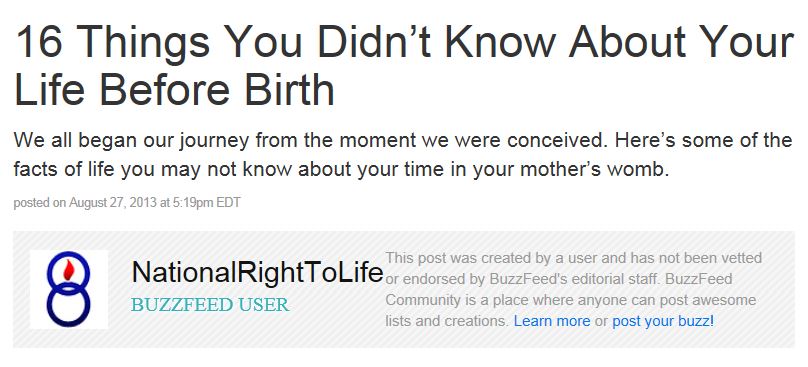Open the NationalRightToLife user profile name
Viewport: 808px width, 367px height.
(258, 273)
